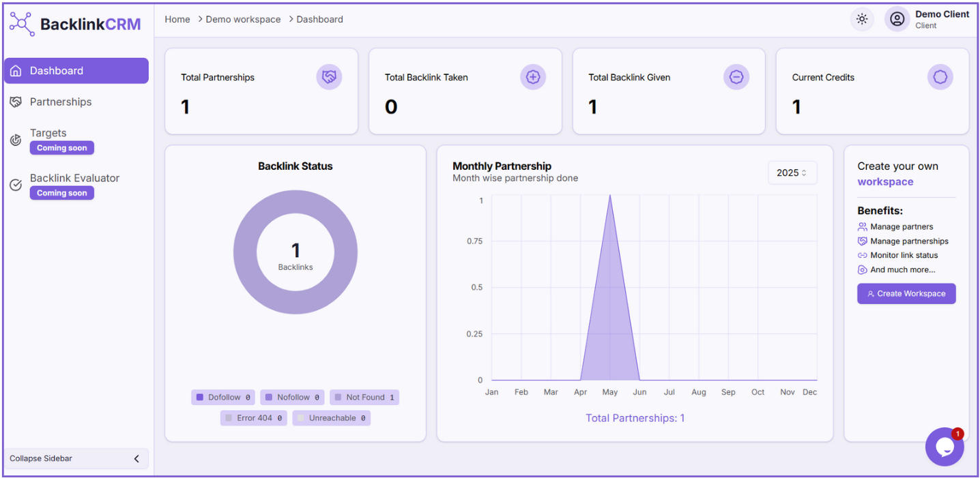Follow the Home breadcrumb link
The image size is (980, 478).
177,19
